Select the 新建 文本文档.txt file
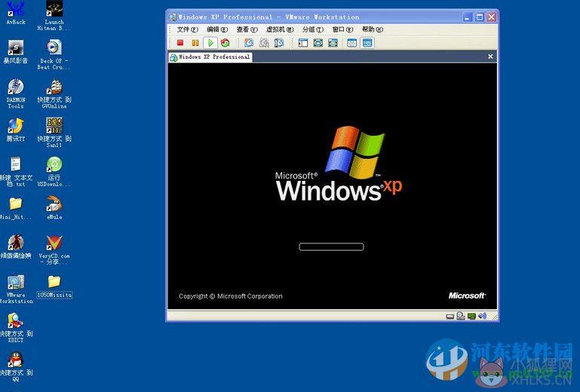Screen dimensions: 580x392 [16, 172]
